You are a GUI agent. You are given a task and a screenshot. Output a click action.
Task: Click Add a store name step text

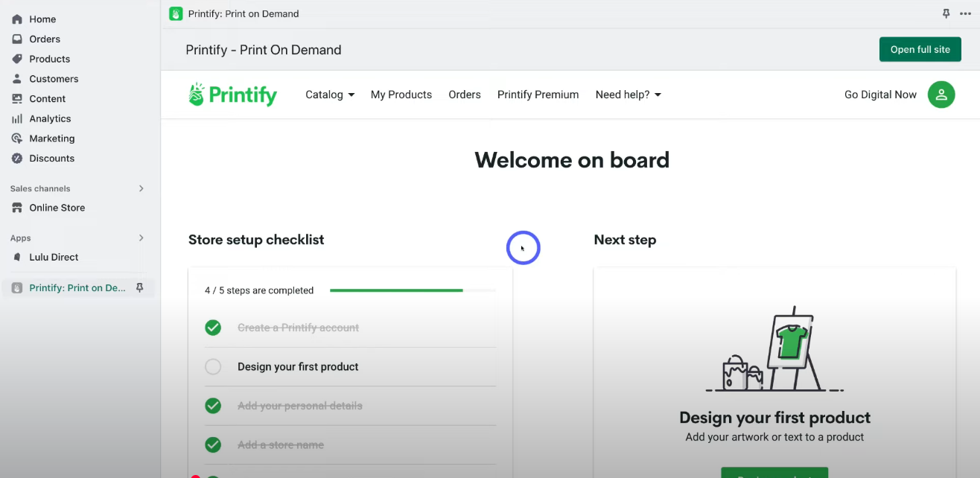(x=280, y=444)
